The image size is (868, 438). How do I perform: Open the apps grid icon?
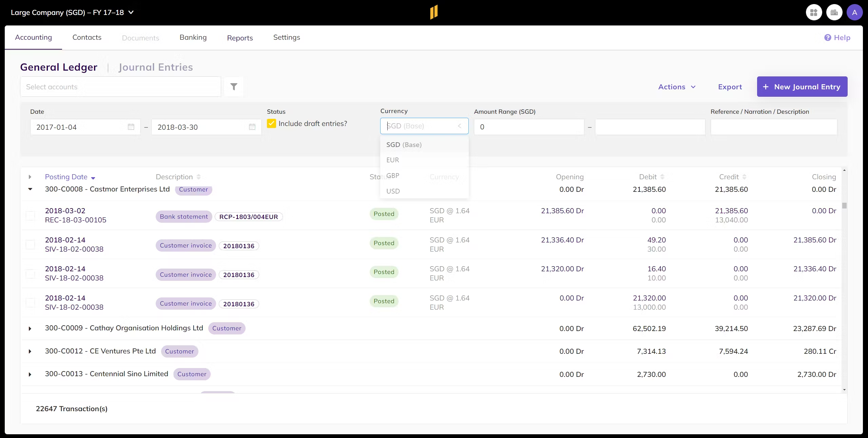[x=814, y=13]
